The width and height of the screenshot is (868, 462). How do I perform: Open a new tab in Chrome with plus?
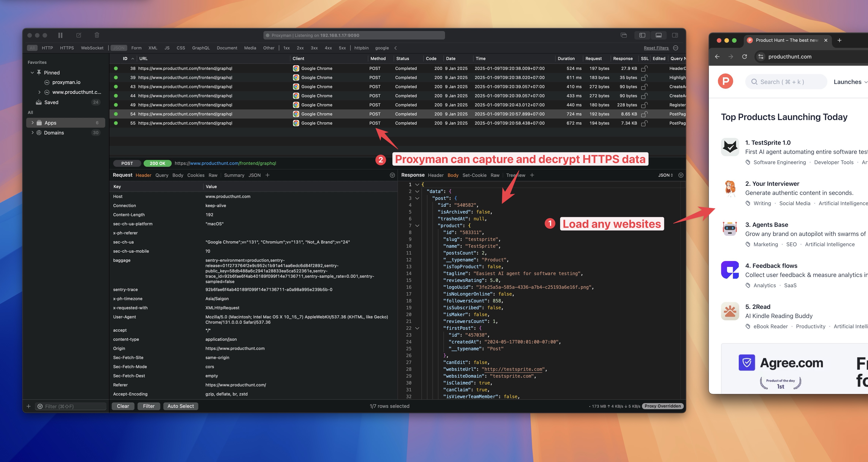coord(839,40)
